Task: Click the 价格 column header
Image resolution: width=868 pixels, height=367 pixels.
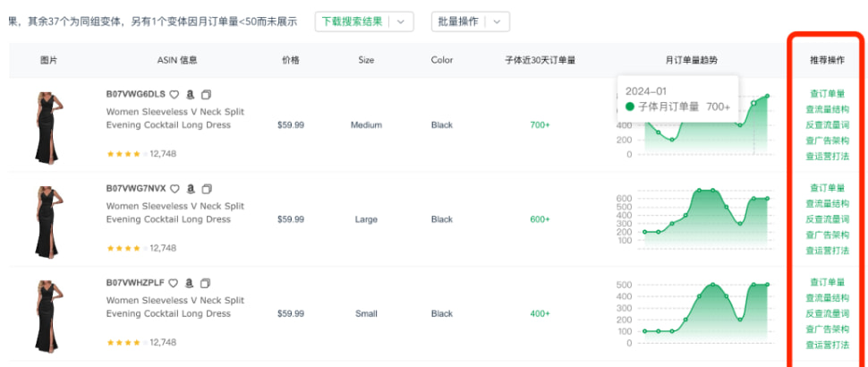Action: click(291, 60)
